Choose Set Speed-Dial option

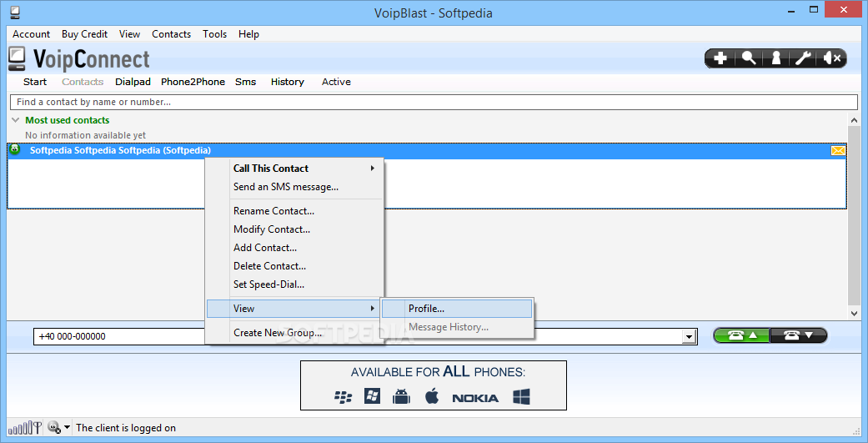tap(294, 284)
